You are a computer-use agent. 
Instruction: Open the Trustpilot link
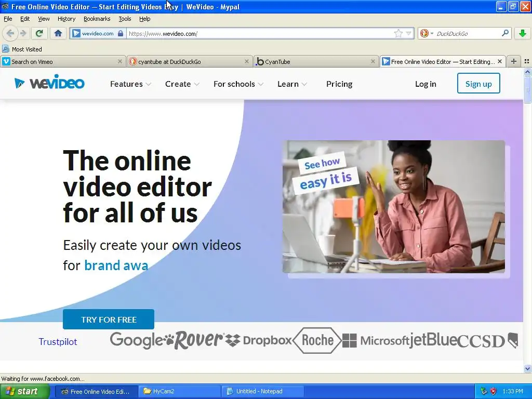[58, 342]
